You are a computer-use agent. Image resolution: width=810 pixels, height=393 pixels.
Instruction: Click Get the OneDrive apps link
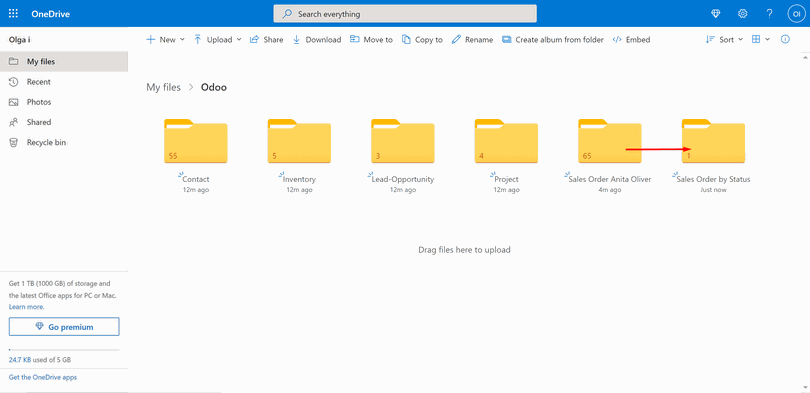(43, 378)
